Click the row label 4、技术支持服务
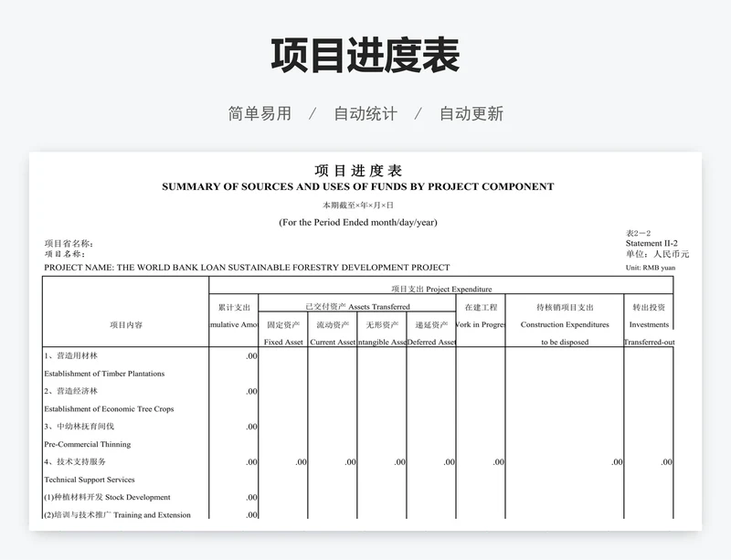This screenshot has height=560, width=731. coord(75,461)
